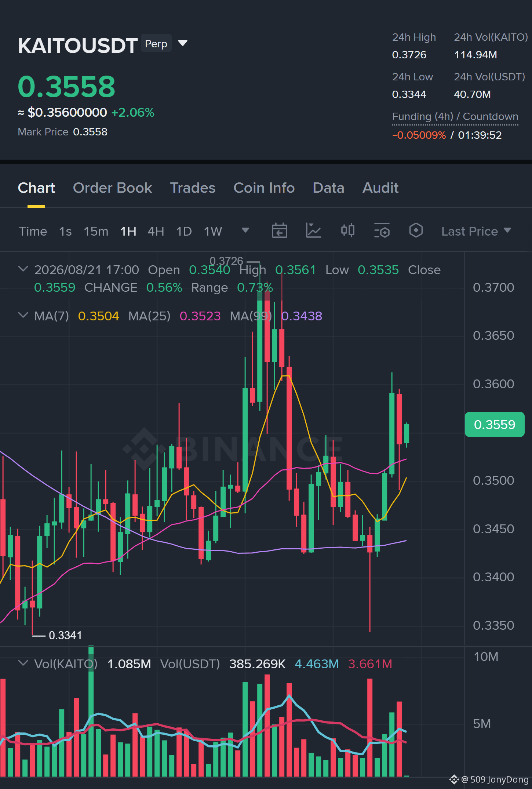Viewport: 532px width, 789px height.
Task: Switch to the Chart tab
Action: tap(36, 188)
